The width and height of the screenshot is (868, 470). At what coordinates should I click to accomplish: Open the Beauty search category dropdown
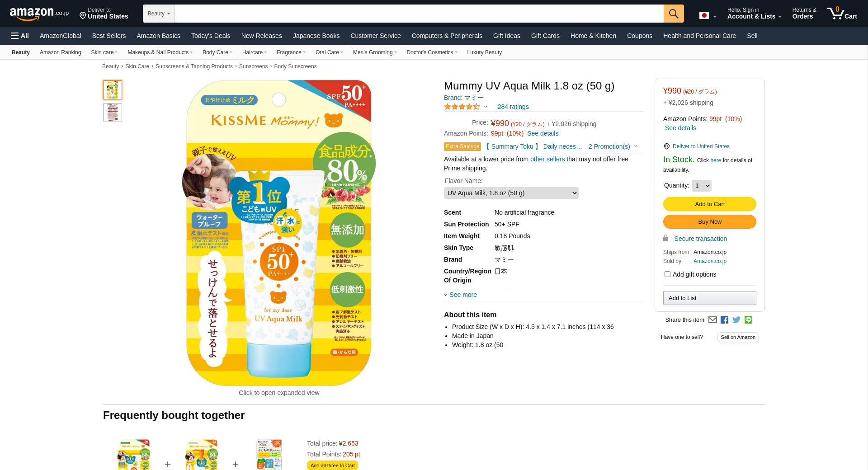pos(158,14)
